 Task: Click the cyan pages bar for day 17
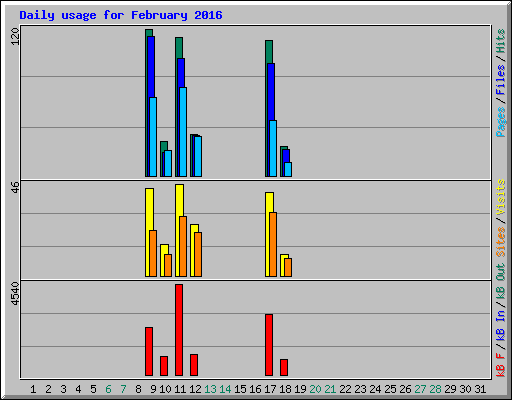click(273, 148)
